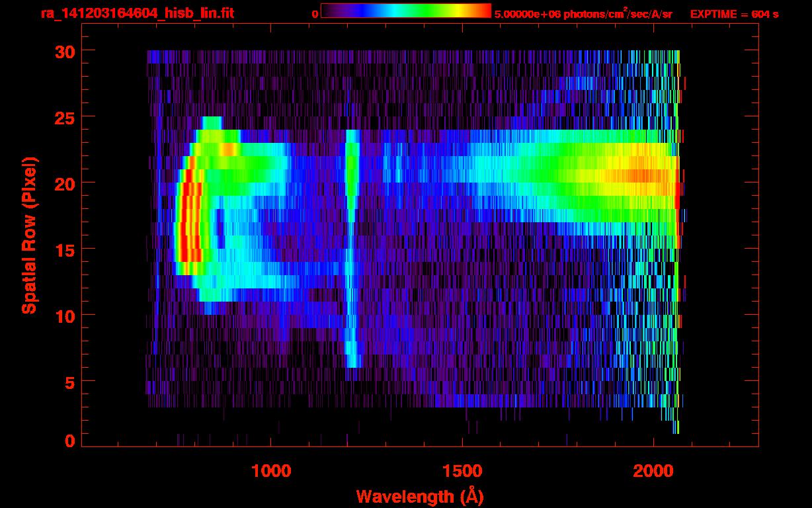Screen dimensions: 812x508
Task: Click the 1000 wavelength tick label
Action: click(x=272, y=470)
